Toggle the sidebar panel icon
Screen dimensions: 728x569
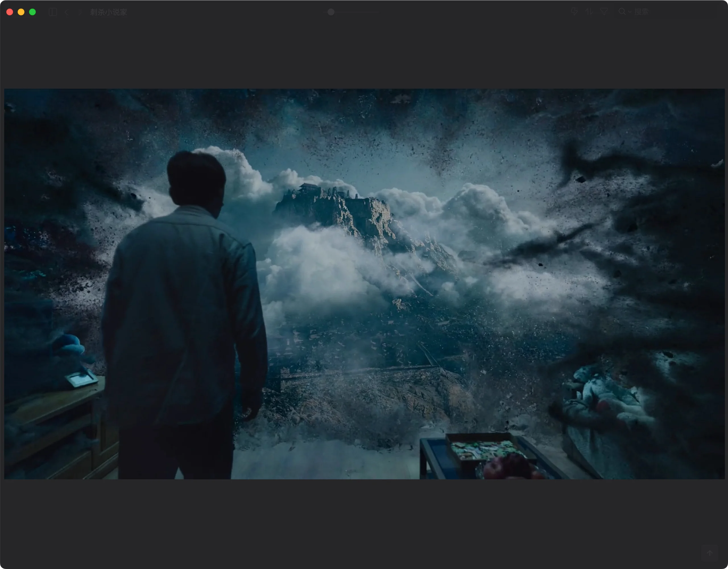coord(53,12)
